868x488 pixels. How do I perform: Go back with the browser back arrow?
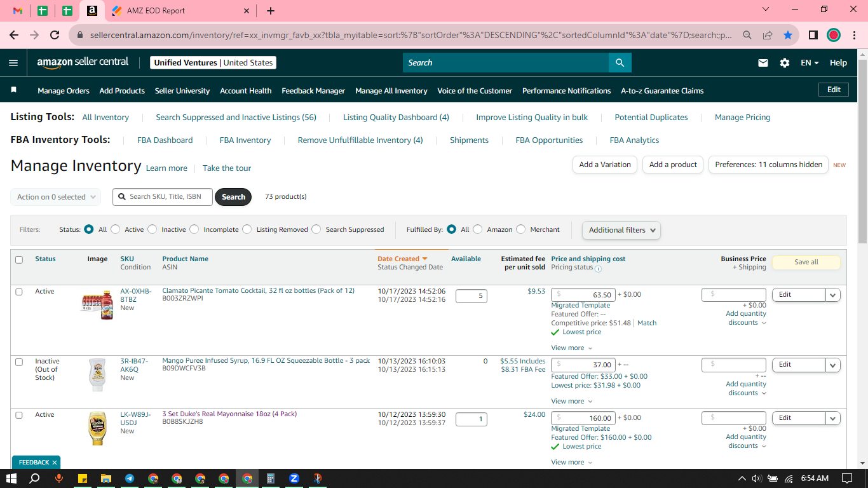pyautogui.click(x=14, y=35)
